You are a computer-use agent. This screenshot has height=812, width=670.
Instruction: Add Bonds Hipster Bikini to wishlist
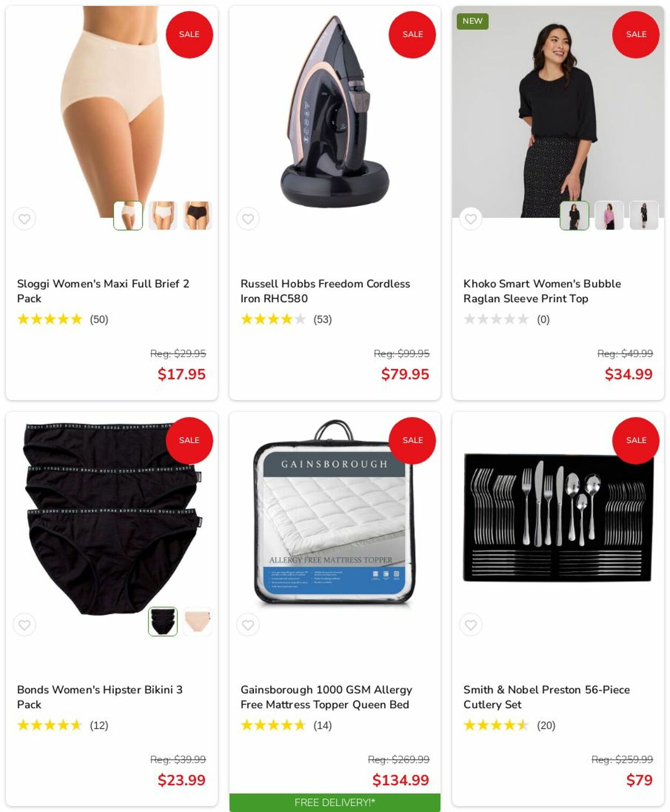tap(24, 625)
